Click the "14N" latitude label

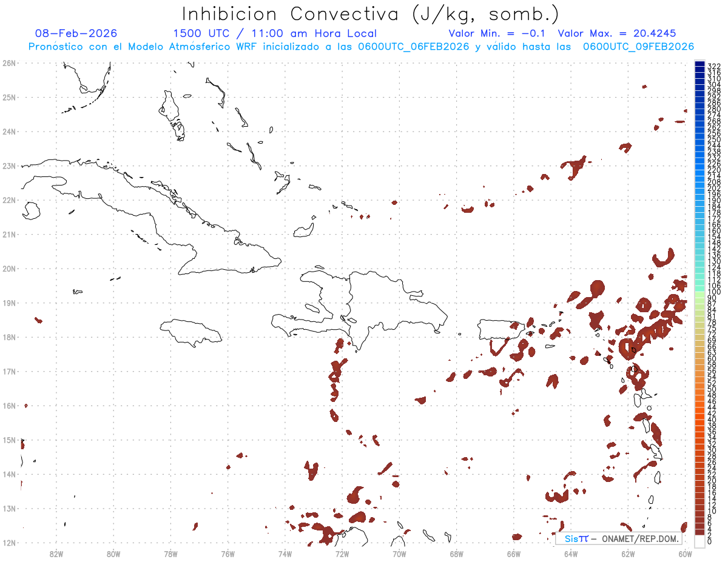[8, 474]
